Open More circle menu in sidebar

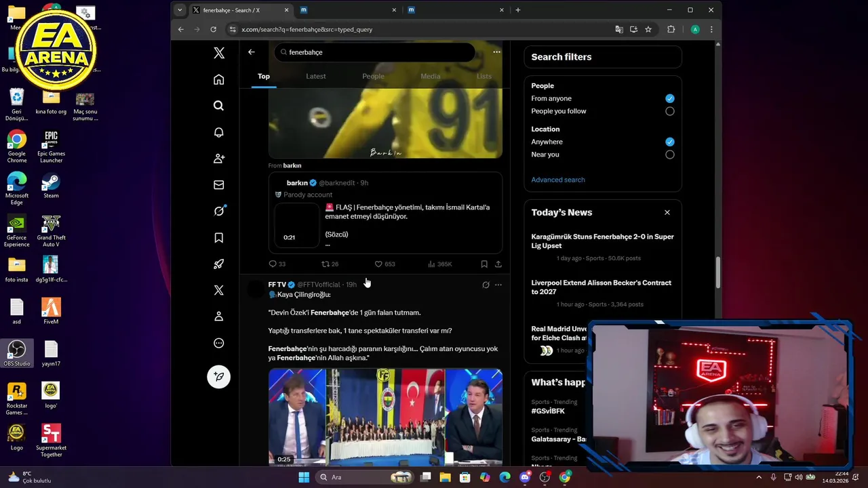click(218, 343)
